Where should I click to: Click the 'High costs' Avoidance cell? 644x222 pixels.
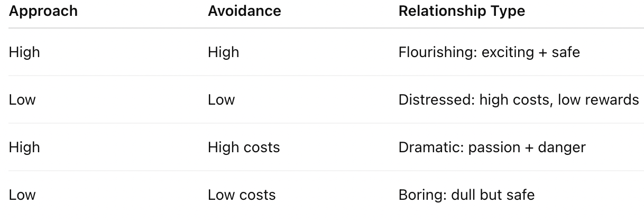(x=244, y=147)
